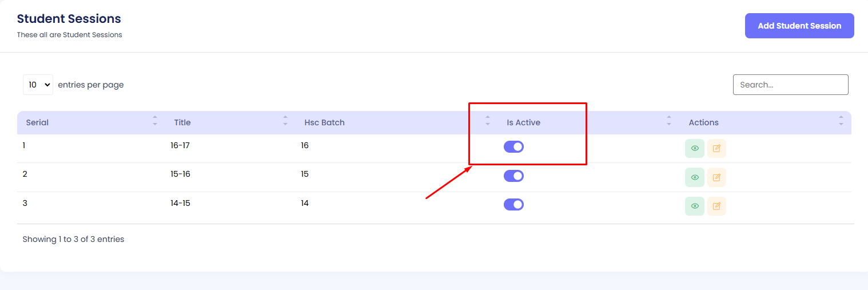Click edit icon for session 15-16
Viewport: 868px width, 290px height.
(x=716, y=177)
